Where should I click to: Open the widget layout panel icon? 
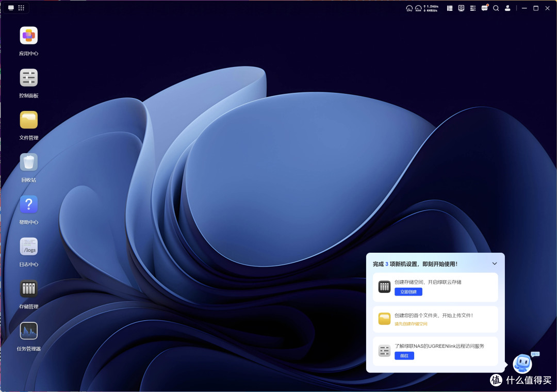point(450,8)
